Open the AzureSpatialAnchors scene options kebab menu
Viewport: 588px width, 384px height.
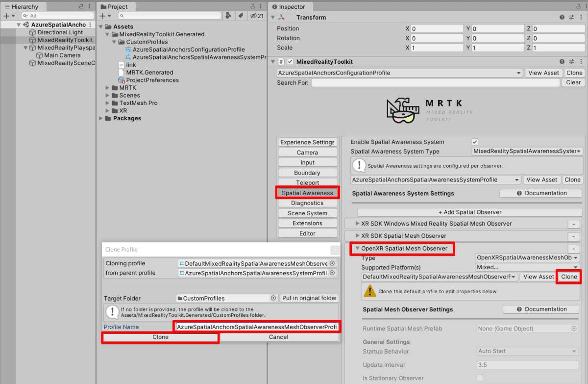click(x=91, y=25)
